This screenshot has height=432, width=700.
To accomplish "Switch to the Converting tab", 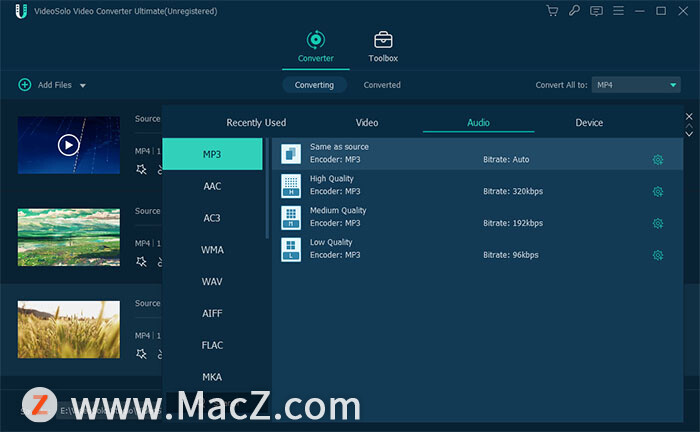I will 314,85.
